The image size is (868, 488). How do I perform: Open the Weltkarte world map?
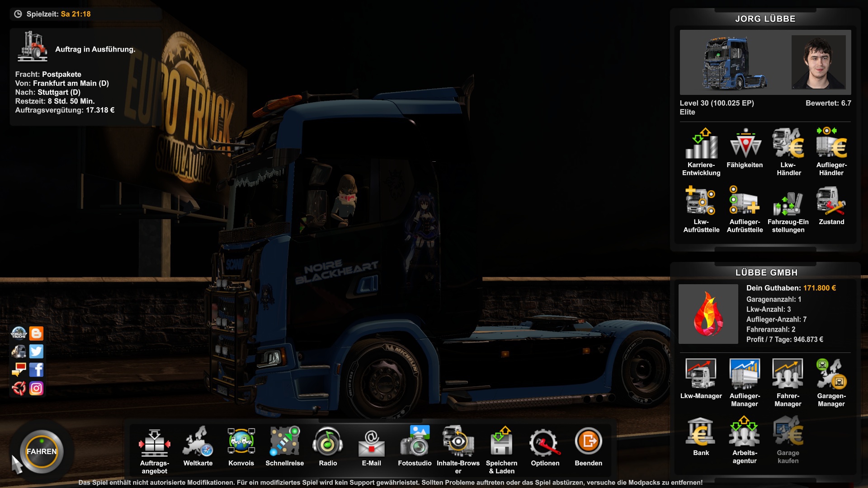(x=198, y=446)
